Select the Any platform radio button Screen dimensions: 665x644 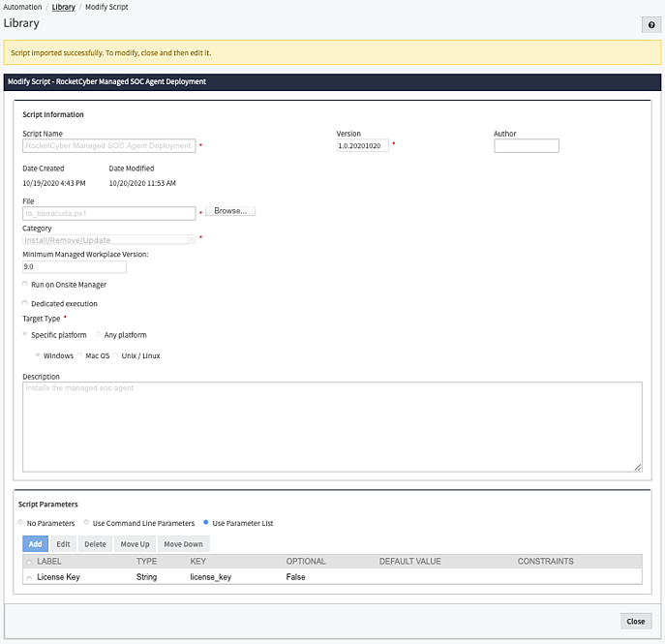click(99, 334)
